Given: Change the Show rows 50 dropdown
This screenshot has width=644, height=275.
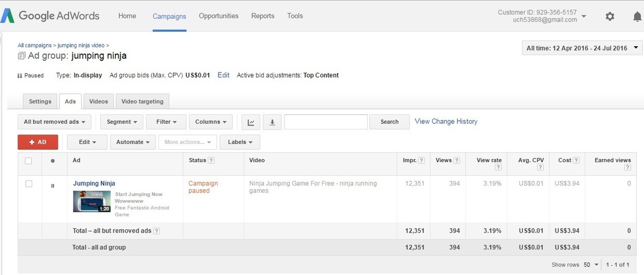Looking at the screenshot, I should 591,265.
